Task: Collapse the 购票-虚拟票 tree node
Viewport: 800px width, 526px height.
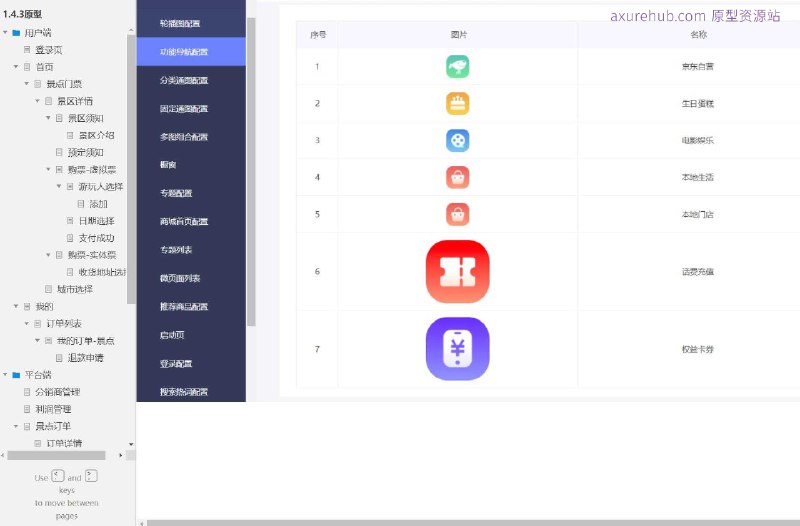Action: coord(48,169)
